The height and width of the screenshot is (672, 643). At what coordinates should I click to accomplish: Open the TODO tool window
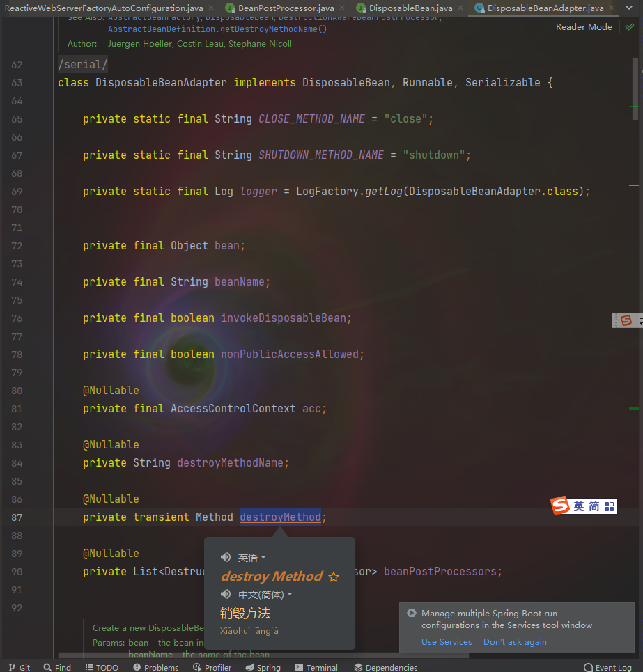(x=102, y=667)
